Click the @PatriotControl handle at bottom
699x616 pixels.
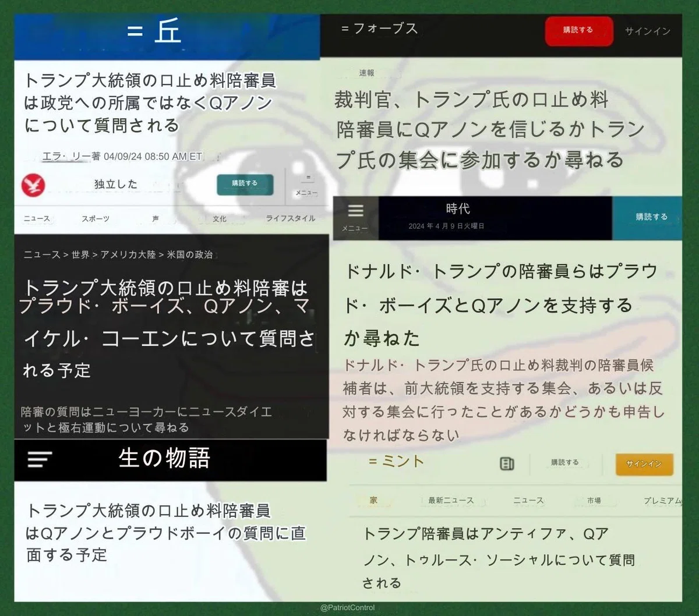348,608
